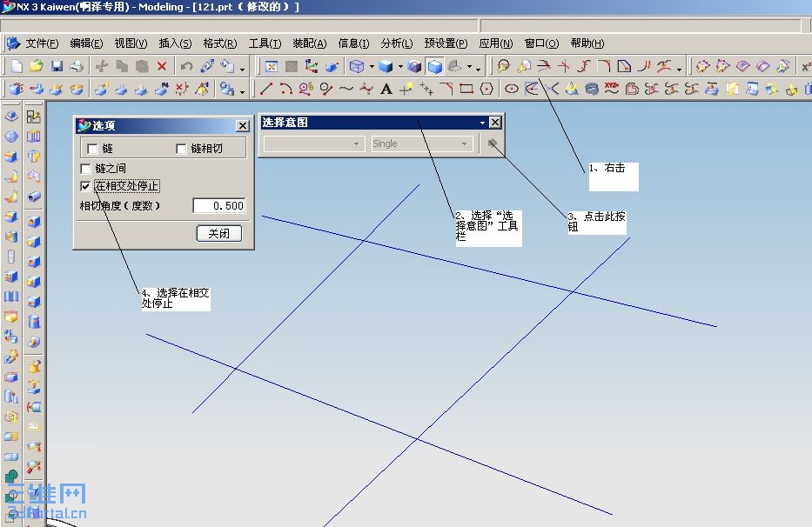The width and height of the screenshot is (812, 527).
Task: Click the Cylinder icon in left sidebar
Action: pos(34,322)
